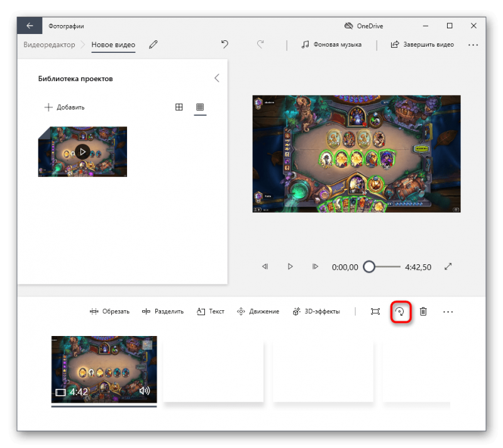Select the 4:42 storyboard clip
Image resolution: width=503 pixels, height=448 pixels.
pyautogui.click(x=104, y=369)
